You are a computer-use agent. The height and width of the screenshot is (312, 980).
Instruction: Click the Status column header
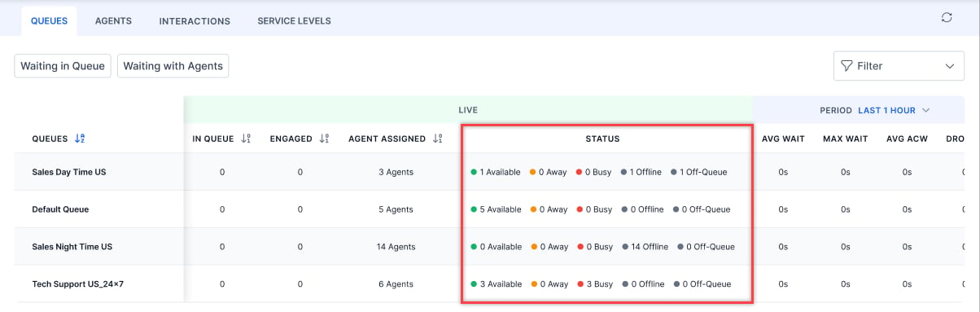[602, 138]
